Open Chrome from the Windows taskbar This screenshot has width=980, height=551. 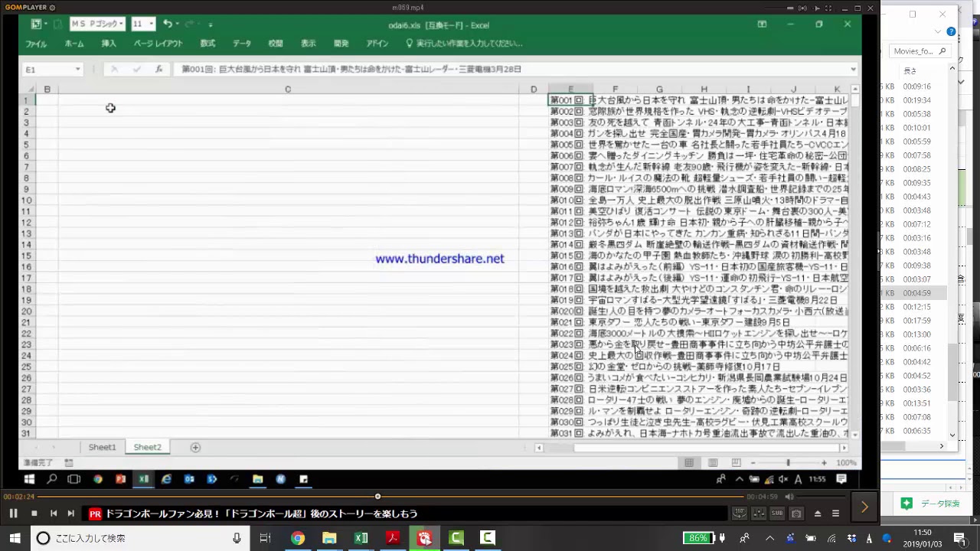[x=297, y=538]
